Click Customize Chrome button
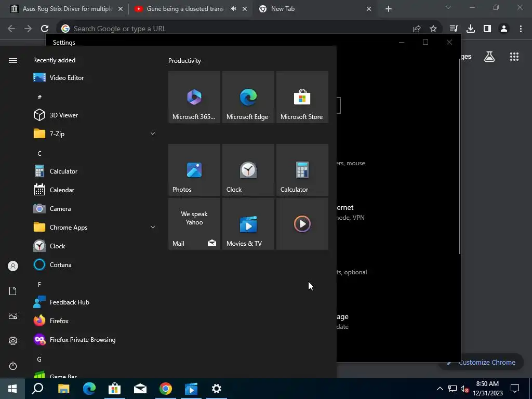The image size is (532, 399). (482, 362)
